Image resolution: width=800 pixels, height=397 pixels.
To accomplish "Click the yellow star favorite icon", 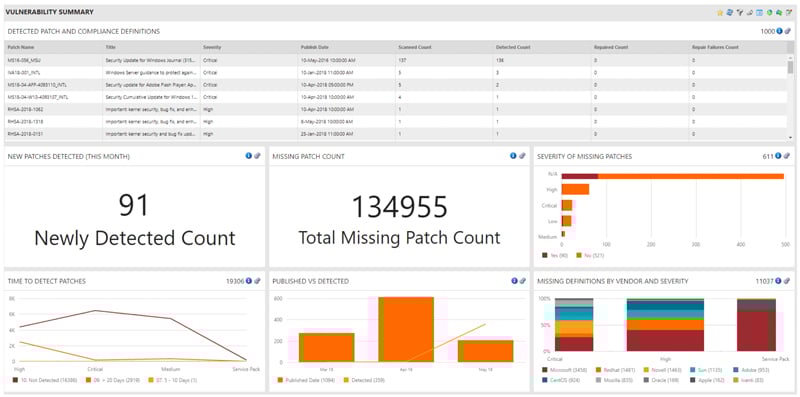I will (720, 13).
